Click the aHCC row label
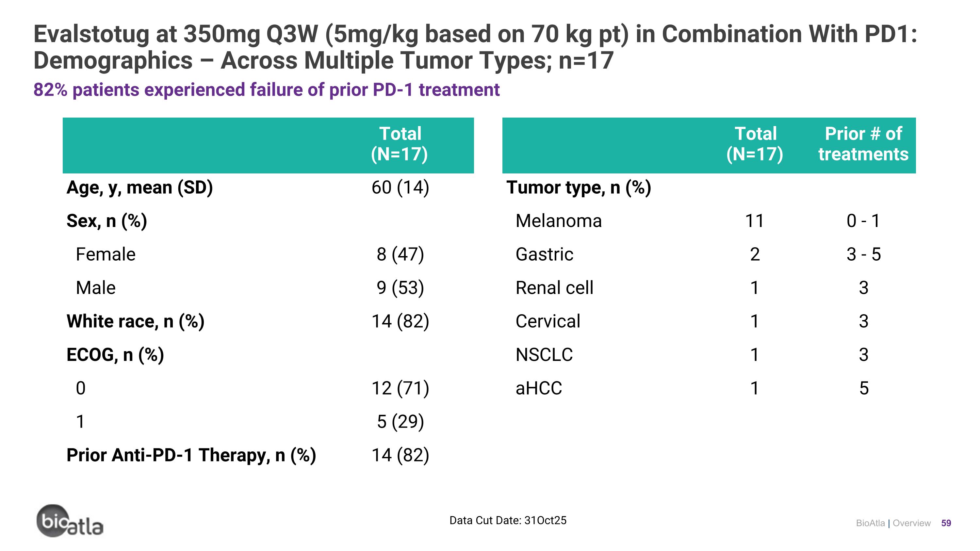 point(539,388)
